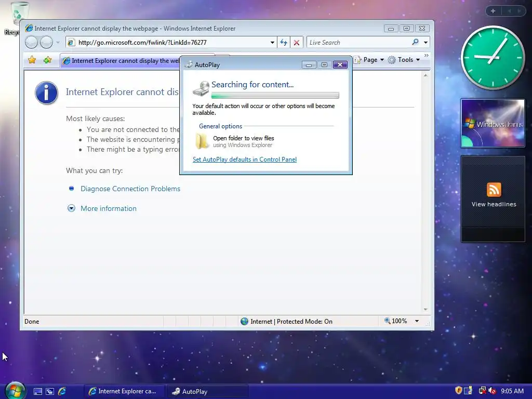Click the AutoPlay drive icon beside Searching

[201, 88]
